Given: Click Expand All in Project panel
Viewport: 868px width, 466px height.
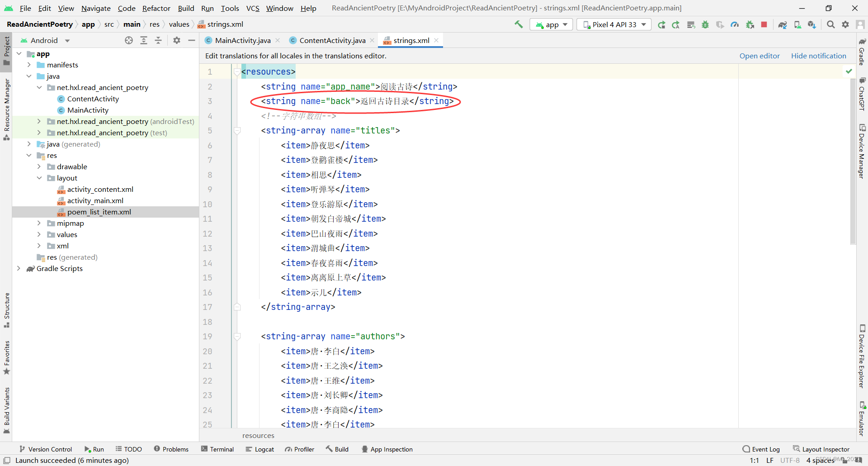Looking at the screenshot, I should coord(144,40).
